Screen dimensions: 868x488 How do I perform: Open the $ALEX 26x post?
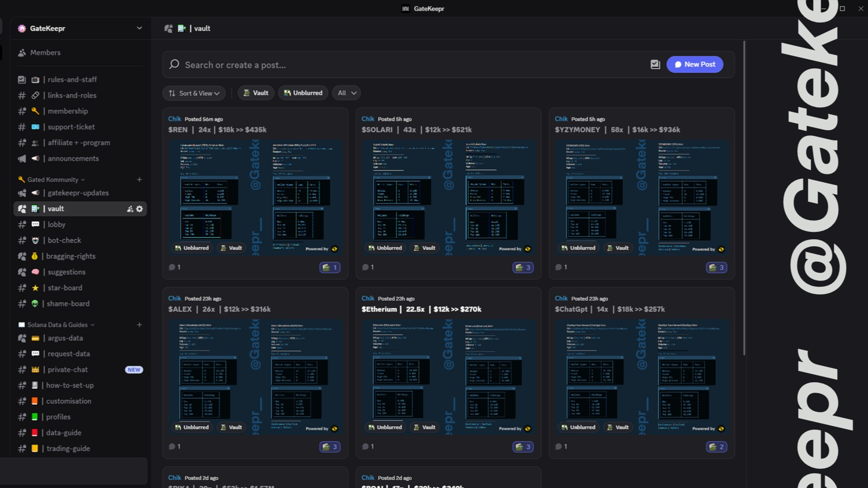[219, 309]
